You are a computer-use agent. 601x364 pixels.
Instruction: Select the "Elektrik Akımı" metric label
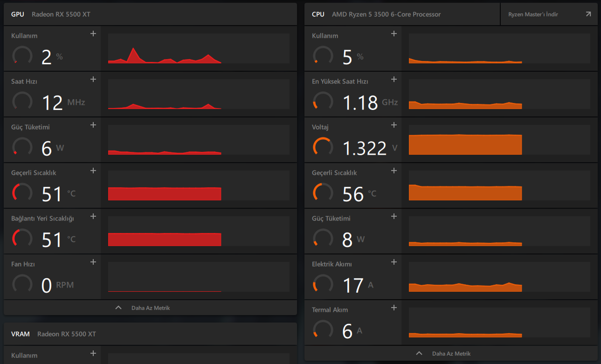(x=332, y=264)
